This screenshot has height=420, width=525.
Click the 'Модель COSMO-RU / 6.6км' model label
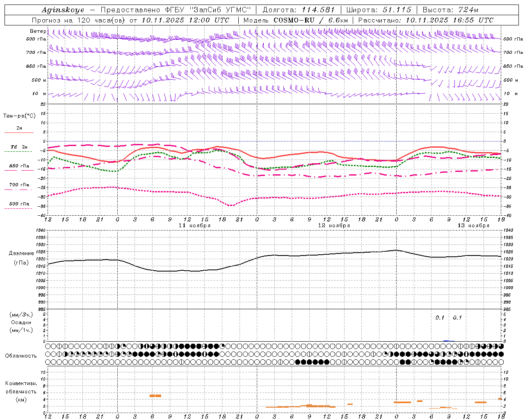pyautogui.click(x=296, y=20)
